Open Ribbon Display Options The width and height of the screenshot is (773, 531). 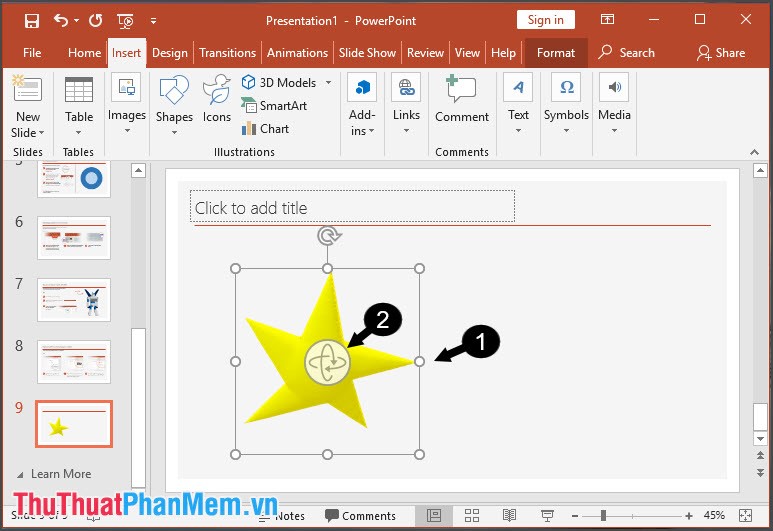pyautogui.click(x=607, y=19)
